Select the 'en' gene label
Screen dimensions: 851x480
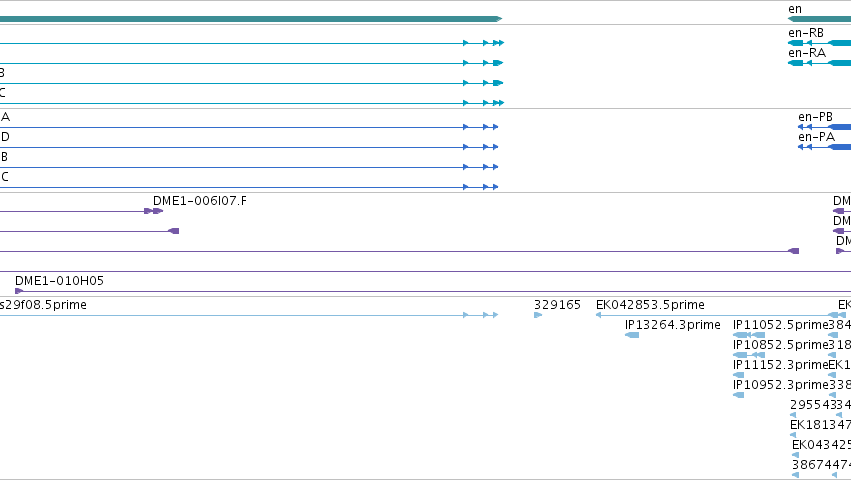(795, 9)
